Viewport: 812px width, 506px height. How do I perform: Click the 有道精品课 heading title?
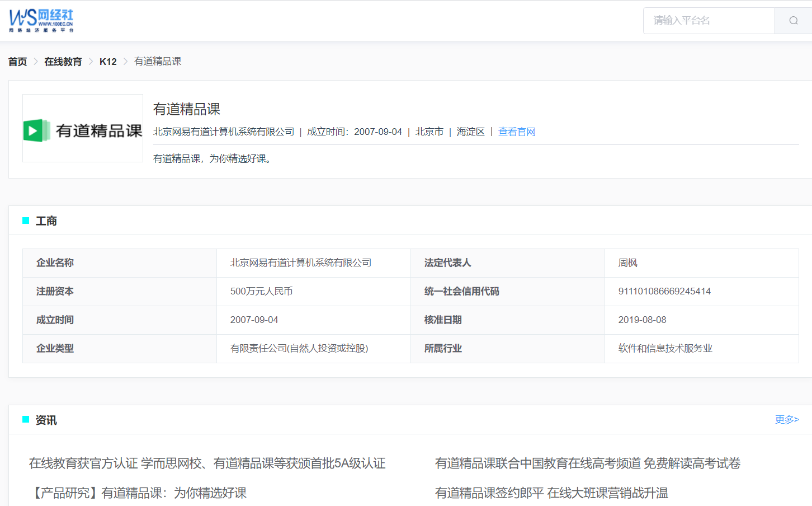coord(187,109)
